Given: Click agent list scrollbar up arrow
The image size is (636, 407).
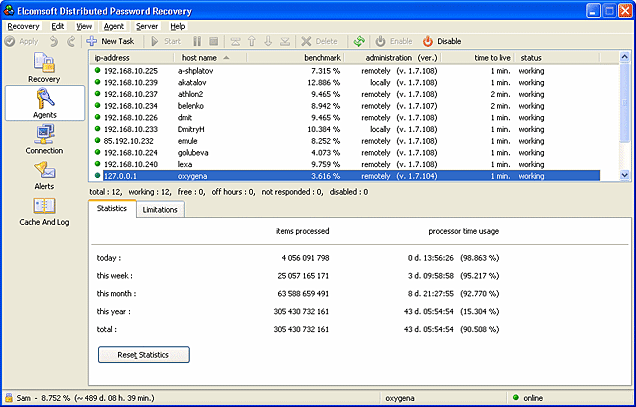Looking at the screenshot, I should click(x=625, y=57).
